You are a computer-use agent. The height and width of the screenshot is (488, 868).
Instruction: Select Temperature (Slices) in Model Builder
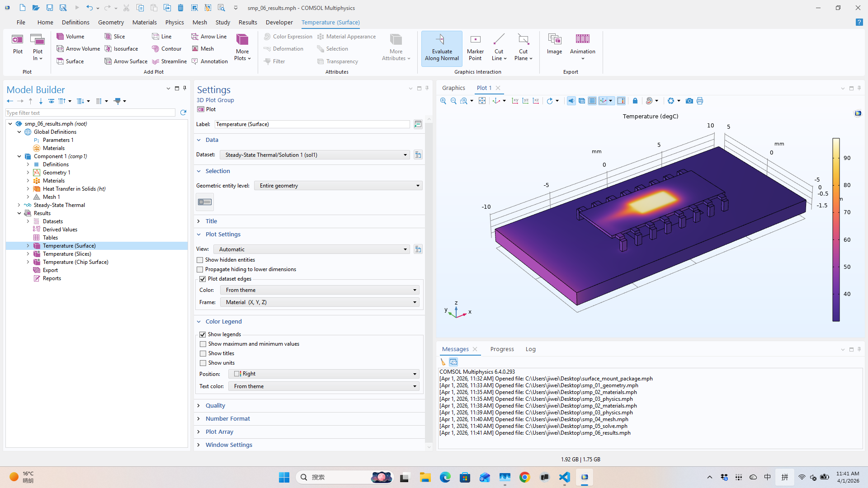pos(67,253)
